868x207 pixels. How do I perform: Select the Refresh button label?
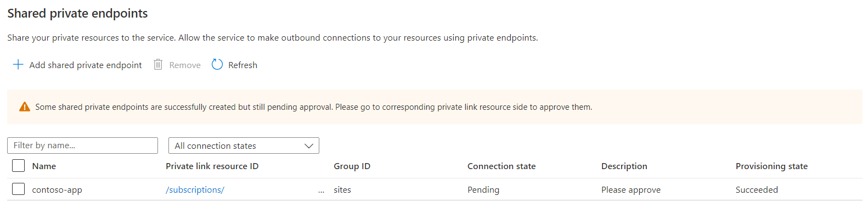(x=243, y=65)
